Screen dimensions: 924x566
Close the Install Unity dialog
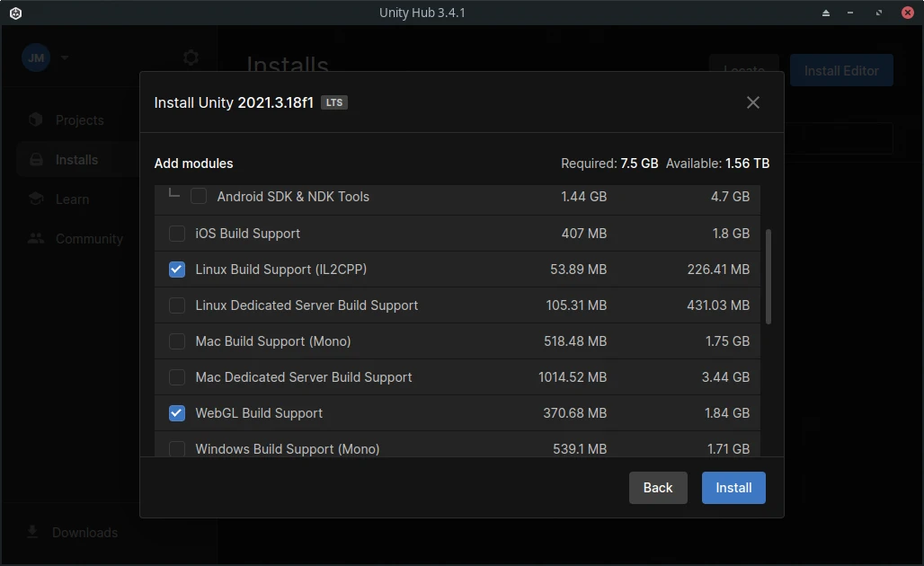752,102
